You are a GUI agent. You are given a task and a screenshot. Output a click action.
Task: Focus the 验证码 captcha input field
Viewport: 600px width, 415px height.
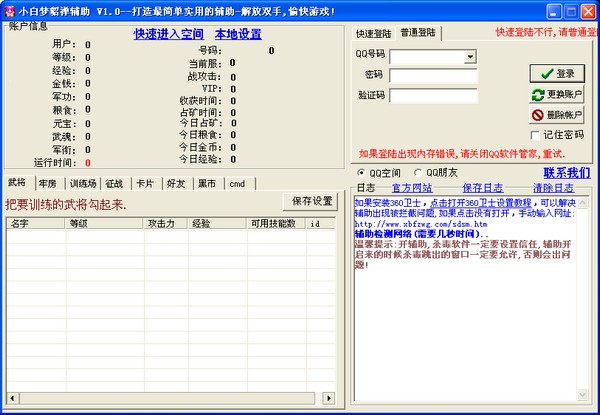click(x=433, y=96)
